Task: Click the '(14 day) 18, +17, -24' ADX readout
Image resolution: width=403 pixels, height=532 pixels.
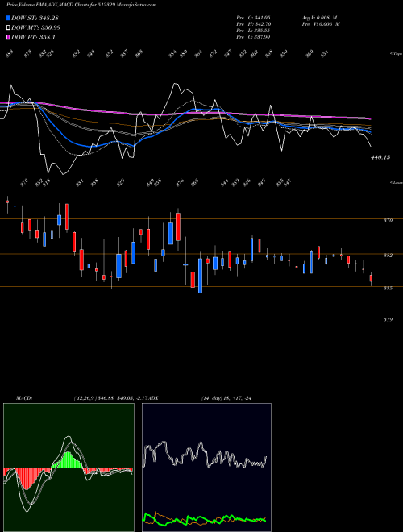Action: pyautogui.click(x=226, y=398)
